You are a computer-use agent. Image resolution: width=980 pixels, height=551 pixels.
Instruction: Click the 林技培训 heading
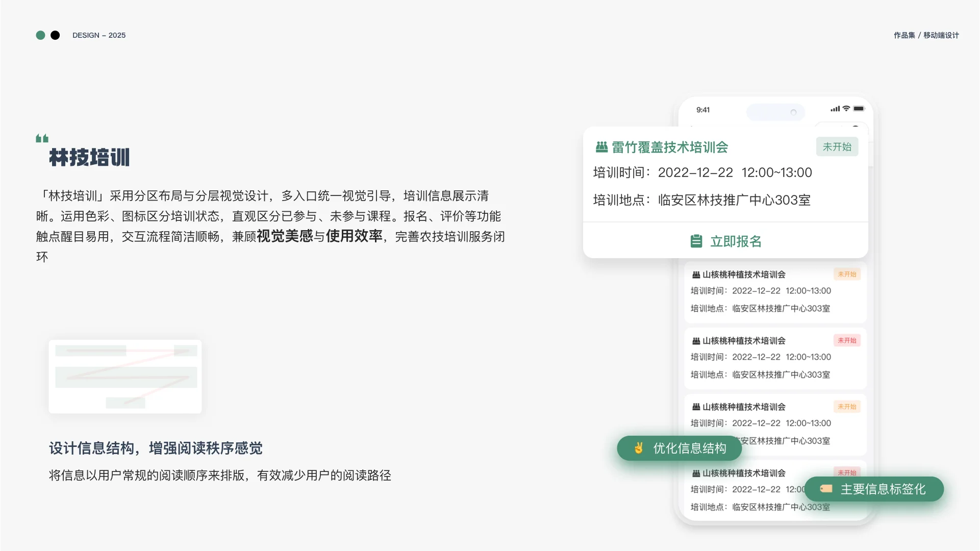click(x=89, y=157)
